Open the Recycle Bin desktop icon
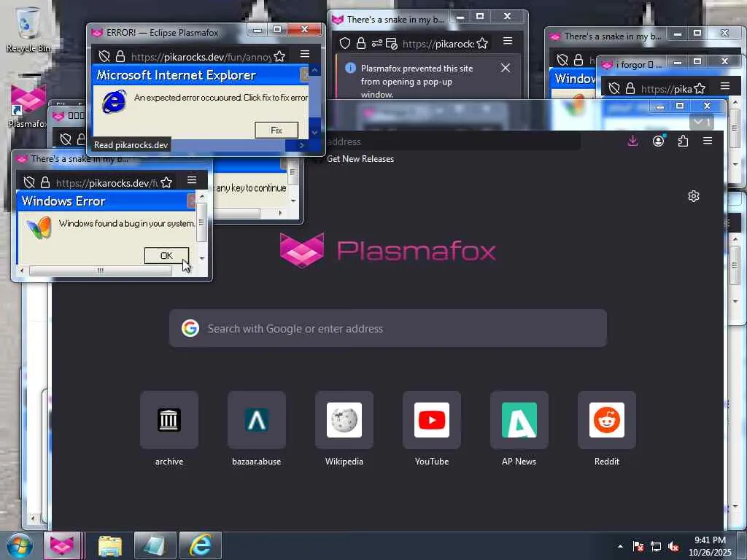The width and height of the screenshot is (747, 560). (x=28, y=28)
